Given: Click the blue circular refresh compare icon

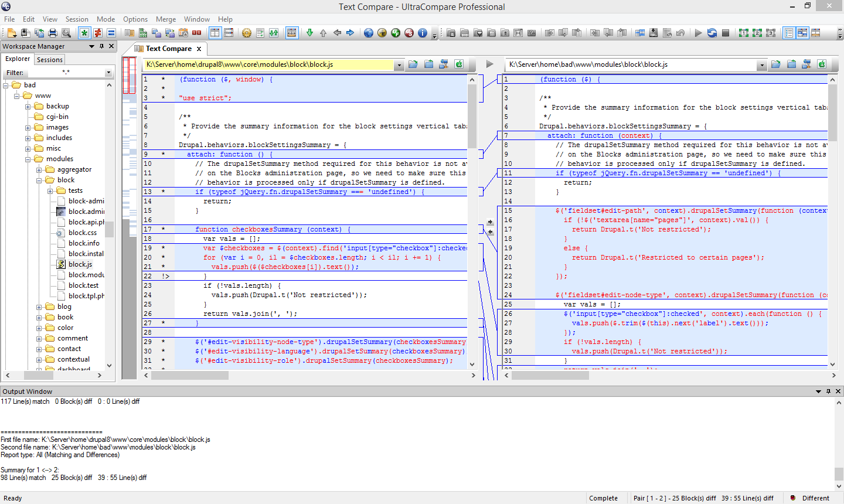Looking at the screenshot, I should point(712,33).
